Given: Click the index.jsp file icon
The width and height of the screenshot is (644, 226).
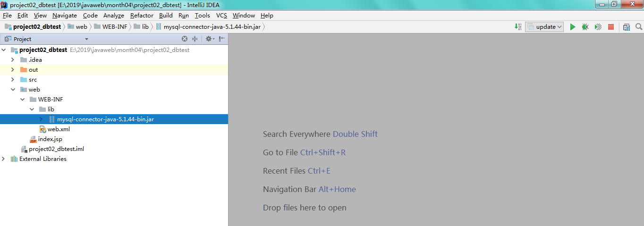Looking at the screenshot, I should (x=33, y=139).
